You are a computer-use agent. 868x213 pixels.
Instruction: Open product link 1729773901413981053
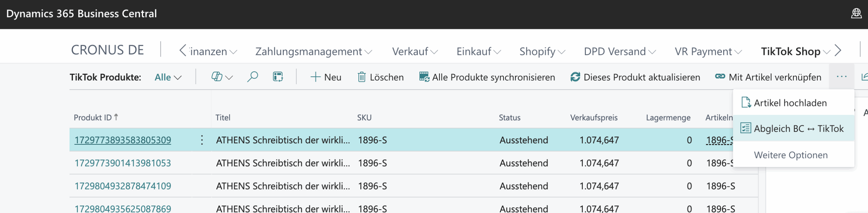[x=123, y=163]
